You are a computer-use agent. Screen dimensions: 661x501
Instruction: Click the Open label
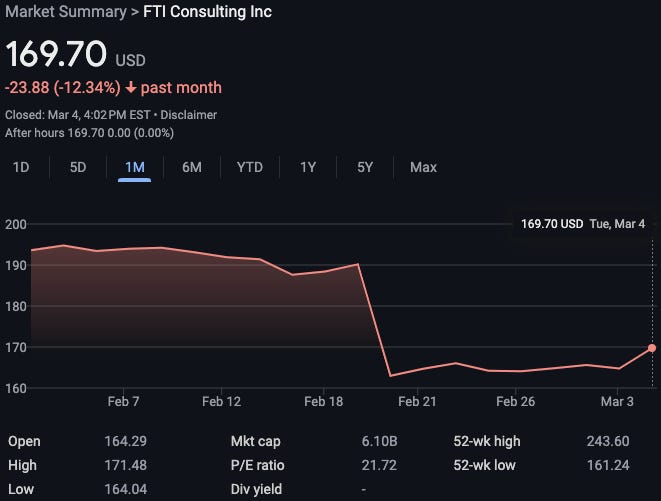coord(24,441)
